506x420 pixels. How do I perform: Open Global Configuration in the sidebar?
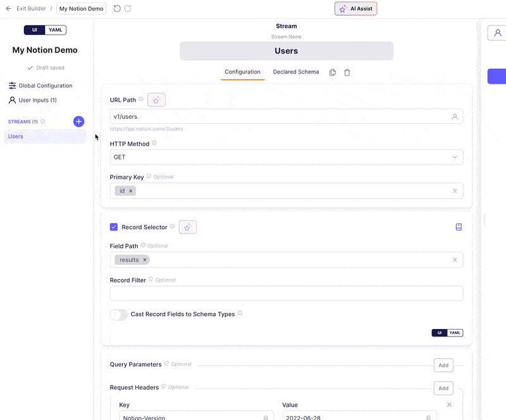[45, 86]
